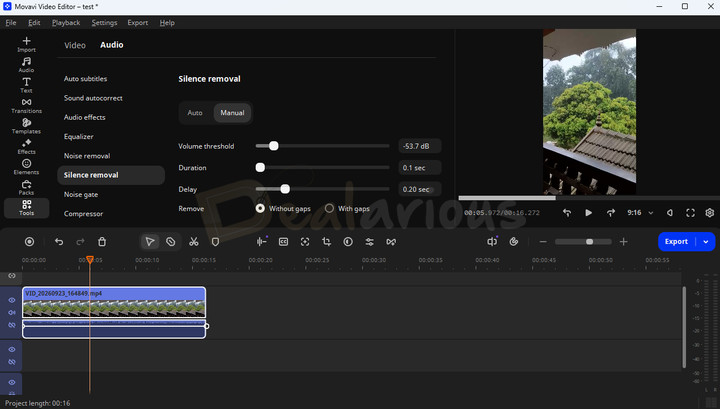Open the audio waveform tool in toolbar
Viewport: 720px width, 409px height.
pos(262,241)
